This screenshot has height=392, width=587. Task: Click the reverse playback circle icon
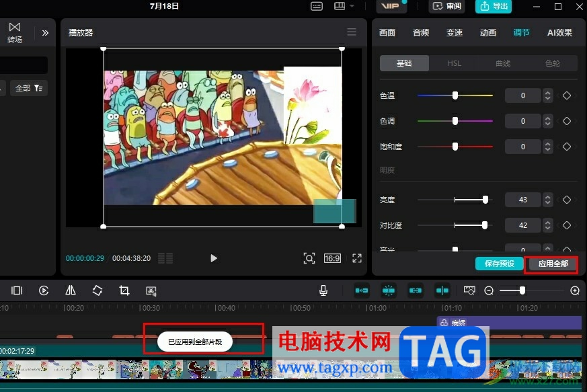click(x=44, y=290)
